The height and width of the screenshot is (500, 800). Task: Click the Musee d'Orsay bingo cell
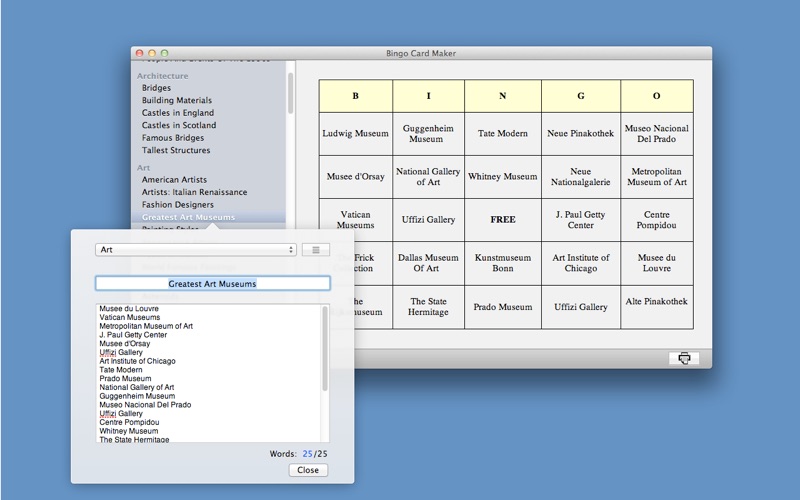pyautogui.click(x=356, y=177)
